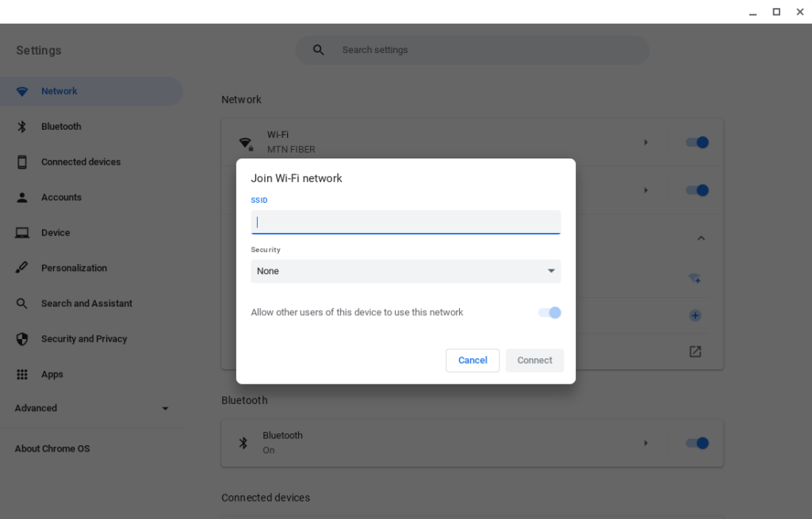Minimize the Settings window
Screen dimensions: 812x519
753,13
